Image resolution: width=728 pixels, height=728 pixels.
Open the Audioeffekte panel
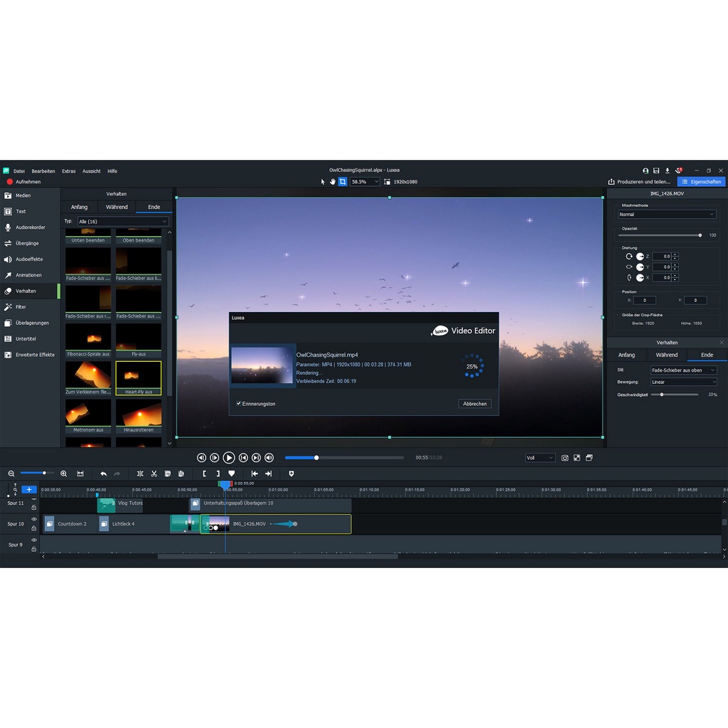30,259
